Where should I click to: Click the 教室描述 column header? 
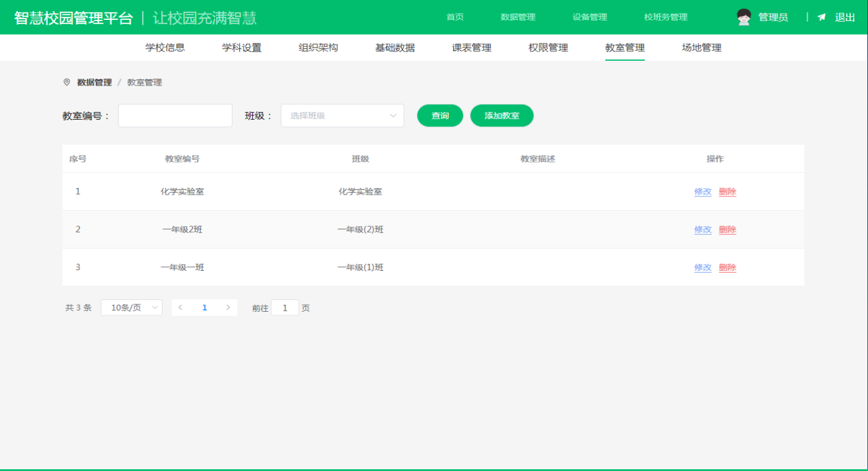[538, 159]
